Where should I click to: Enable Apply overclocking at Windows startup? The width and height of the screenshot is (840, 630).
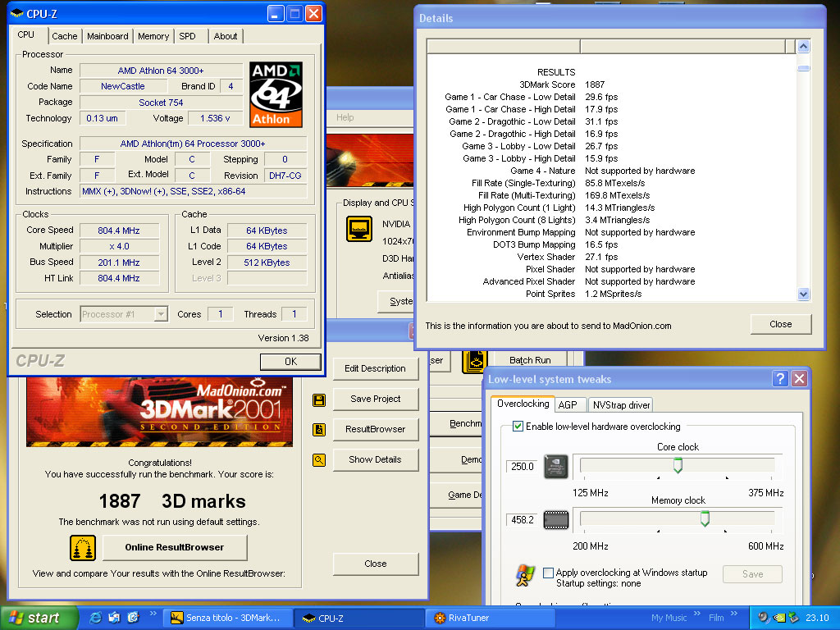pyautogui.click(x=548, y=573)
